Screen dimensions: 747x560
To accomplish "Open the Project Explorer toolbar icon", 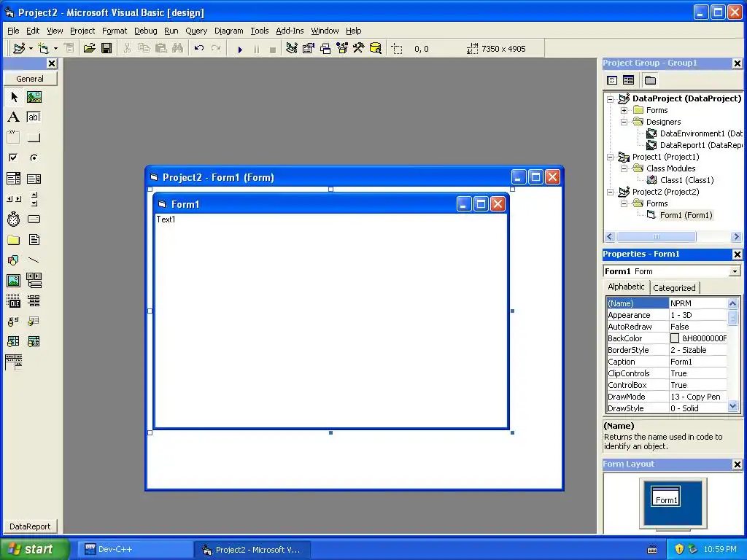I will pyautogui.click(x=292, y=49).
